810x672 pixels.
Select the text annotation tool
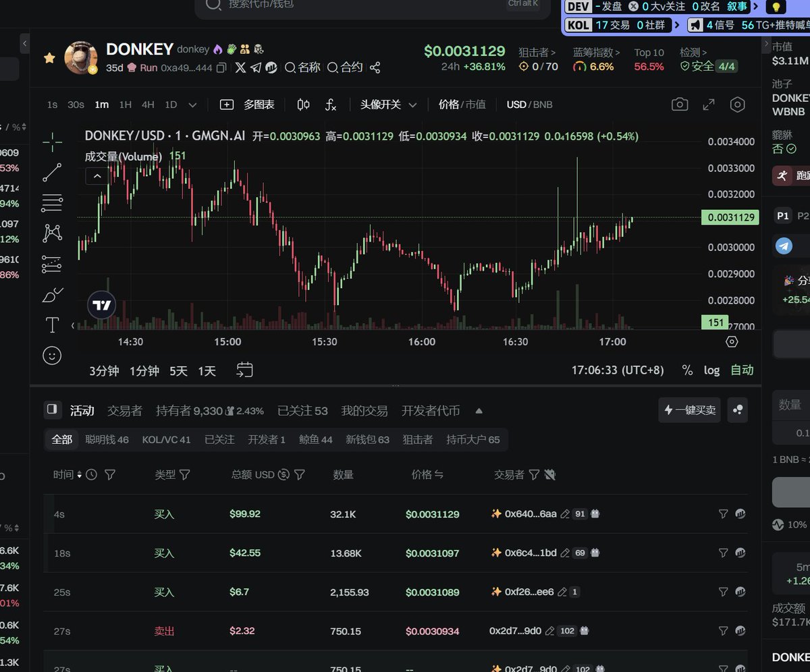pyautogui.click(x=52, y=325)
